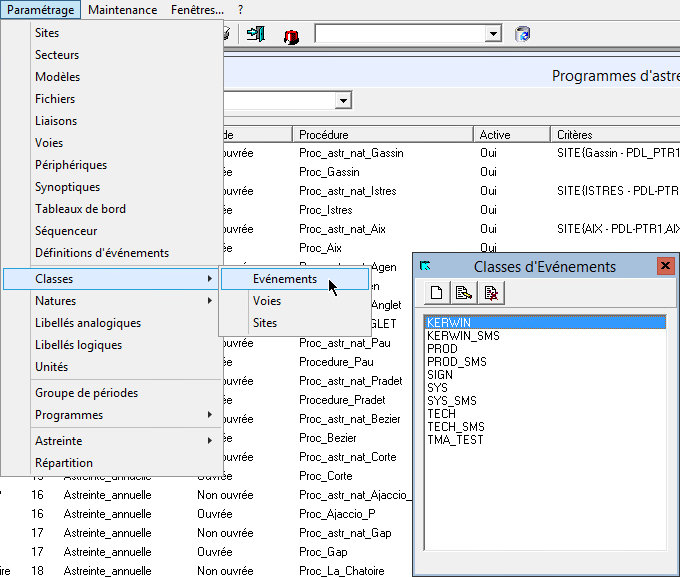Close the Classes d'Evénements dialog
This screenshot has width=680, height=577.
point(665,266)
